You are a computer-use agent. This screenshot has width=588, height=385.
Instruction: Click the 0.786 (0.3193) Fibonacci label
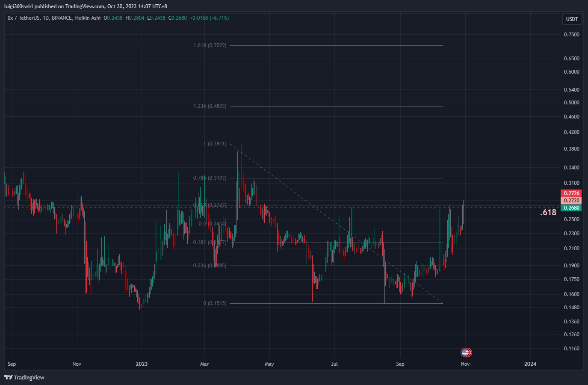tap(210, 178)
